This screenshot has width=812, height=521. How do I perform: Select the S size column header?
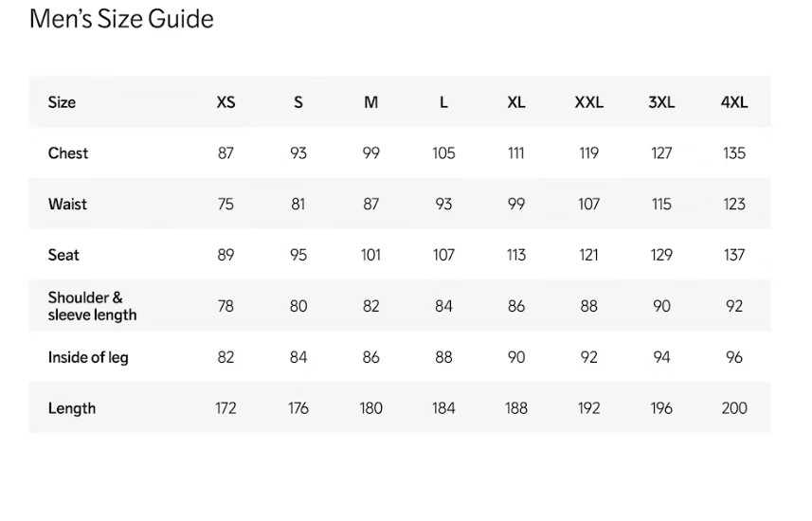298,102
